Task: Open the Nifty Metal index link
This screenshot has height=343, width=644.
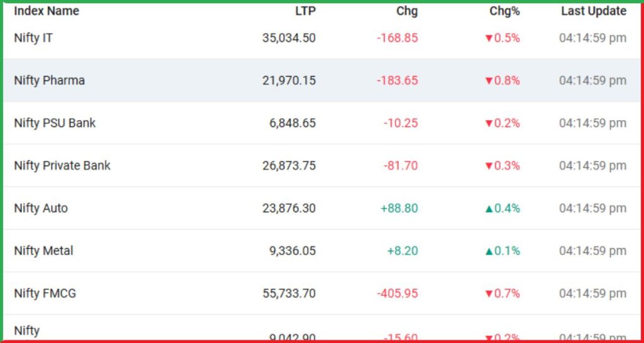Action: point(43,251)
